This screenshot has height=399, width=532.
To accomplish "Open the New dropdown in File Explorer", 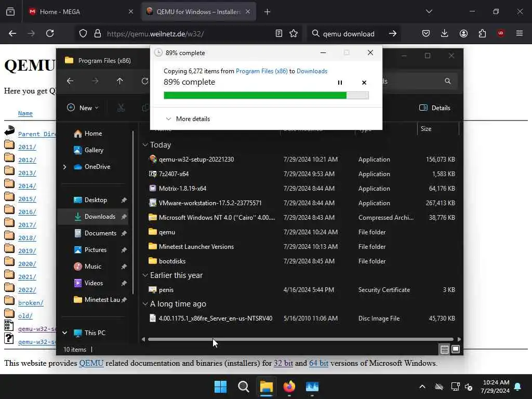I will coord(83,108).
